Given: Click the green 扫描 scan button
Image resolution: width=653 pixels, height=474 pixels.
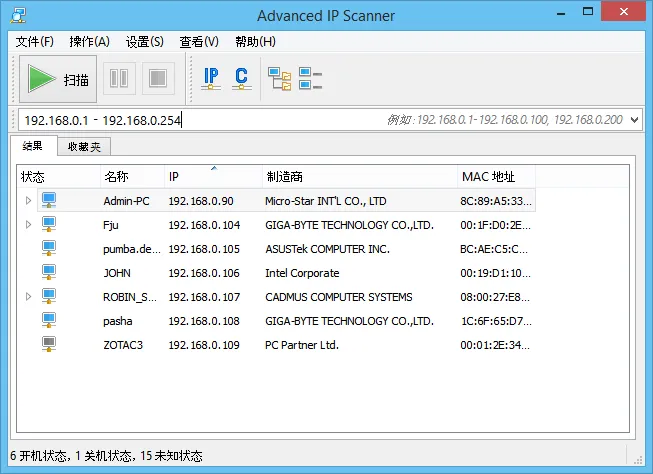Looking at the screenshot, I should (59, 79).
